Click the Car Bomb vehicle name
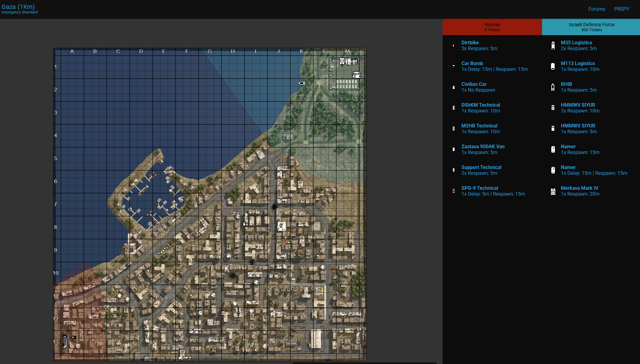The height and width of the screenshot is (364, 640). pos(472,64)
